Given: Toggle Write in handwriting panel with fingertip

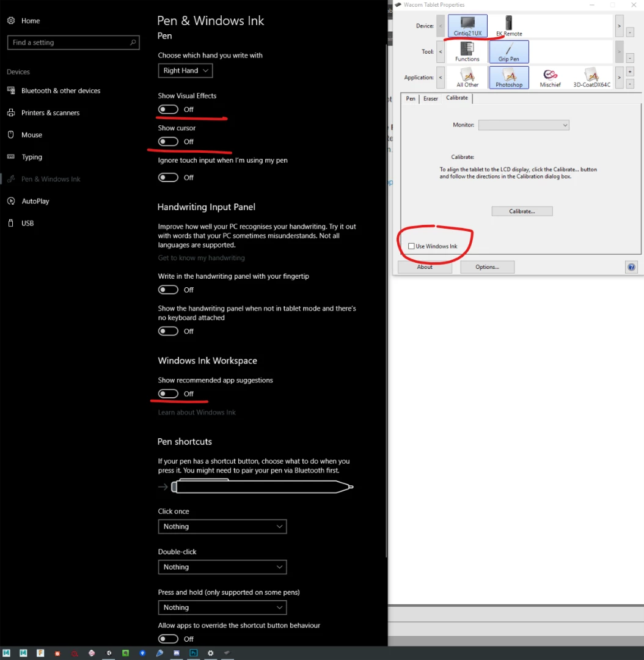Looking at the screenshot, I should [x=168, y=290].
